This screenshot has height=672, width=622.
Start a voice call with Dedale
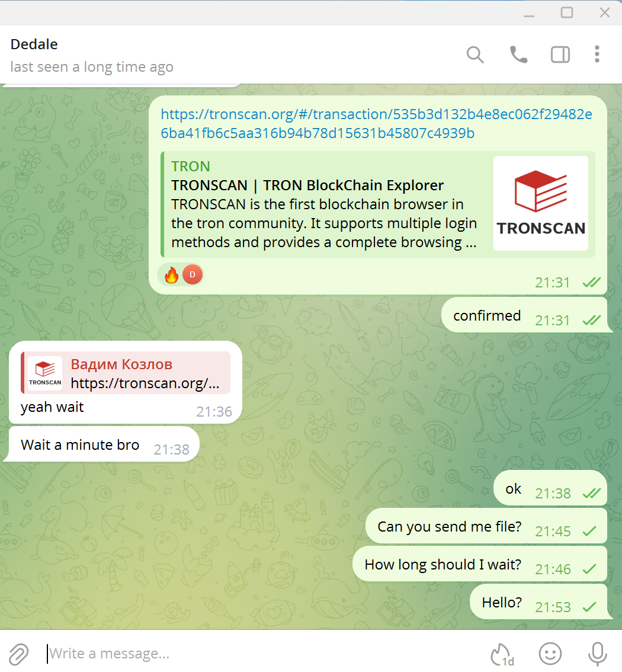tap(518, 55)
